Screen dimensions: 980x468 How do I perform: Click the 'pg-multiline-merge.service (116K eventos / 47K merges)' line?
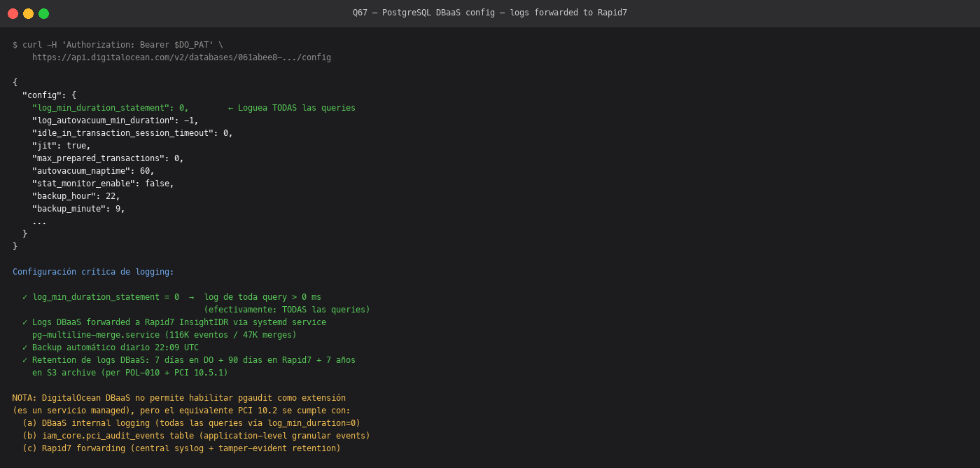click(x=164, y=335)
